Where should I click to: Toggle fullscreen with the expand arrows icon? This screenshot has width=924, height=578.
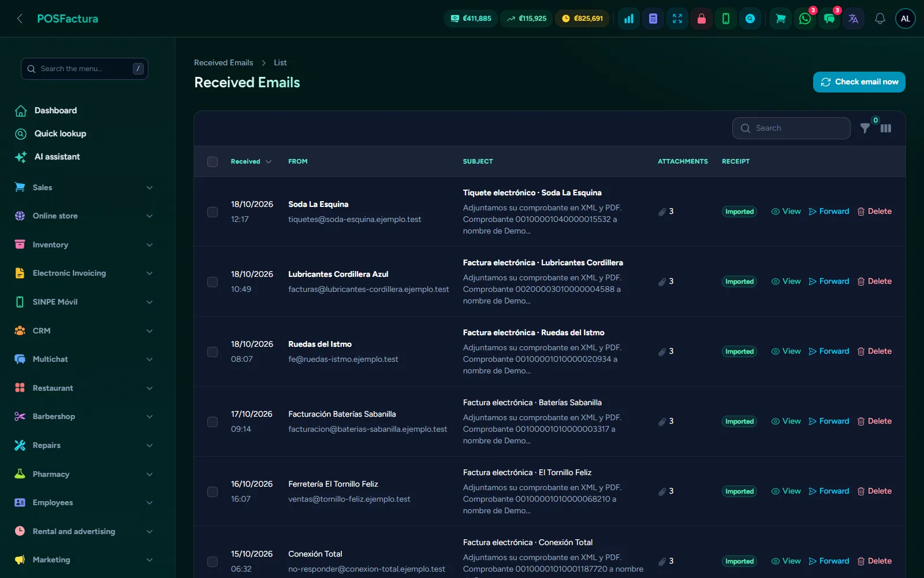point(677,18)
